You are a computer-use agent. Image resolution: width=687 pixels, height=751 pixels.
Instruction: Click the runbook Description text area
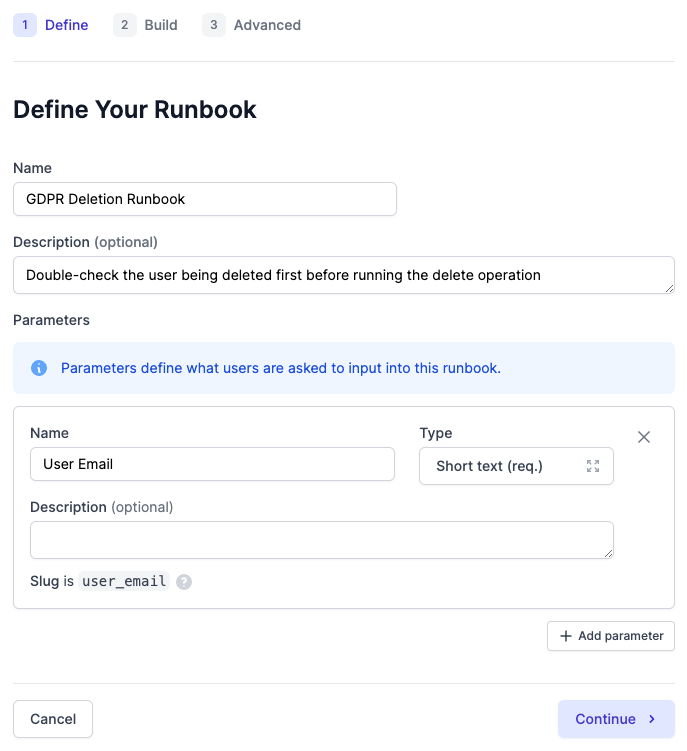(x=344, y=275)
